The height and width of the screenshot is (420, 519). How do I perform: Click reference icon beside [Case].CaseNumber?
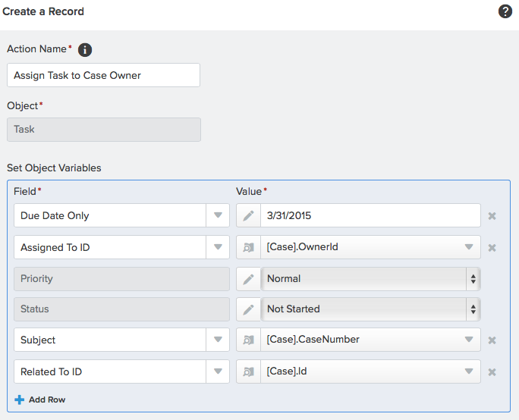pos(249,340)
